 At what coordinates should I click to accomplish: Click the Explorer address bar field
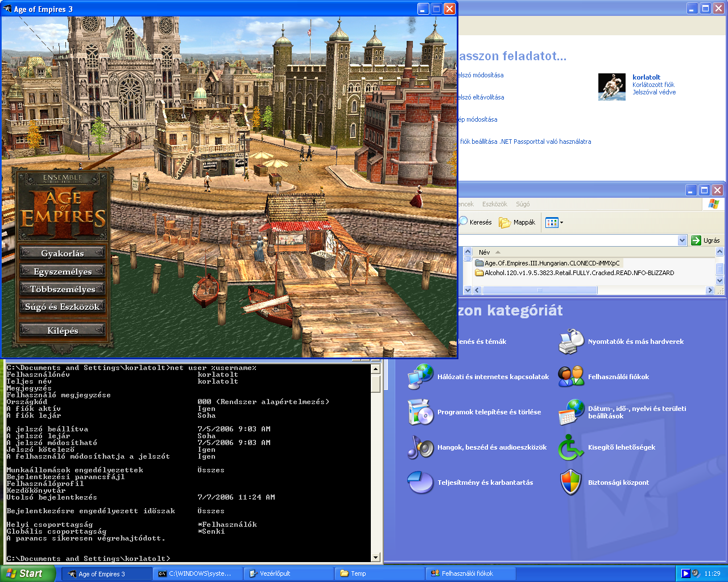pyautogui.click(x=568, y=240)
